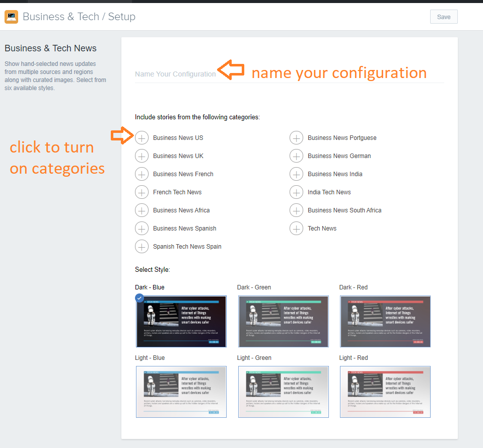
Task: Turn on Business News Africa category
Action: tap(142, 210)
